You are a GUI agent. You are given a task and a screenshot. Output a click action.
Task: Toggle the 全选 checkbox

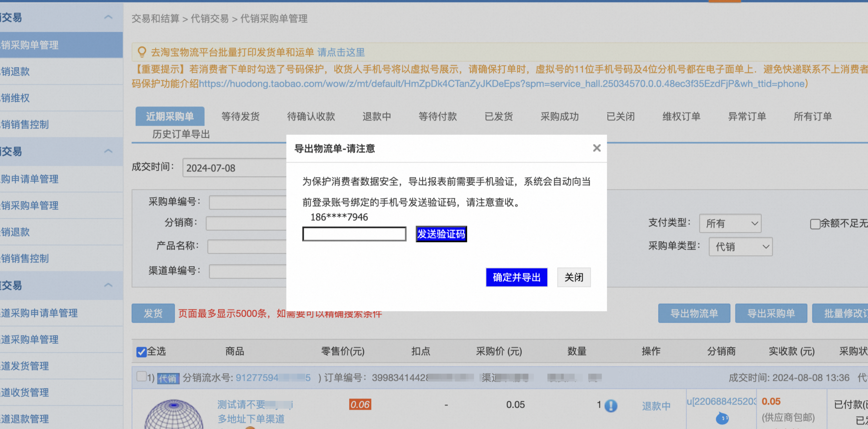141,352
